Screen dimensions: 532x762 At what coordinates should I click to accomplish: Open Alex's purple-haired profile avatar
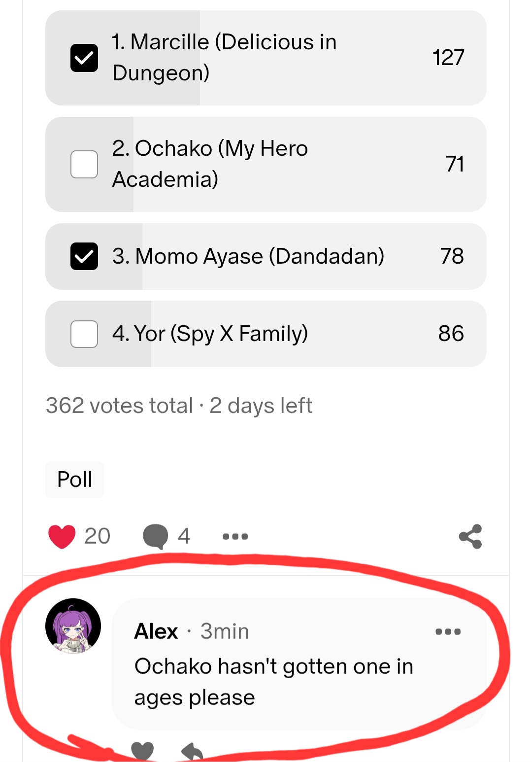[x=73, y=626]
